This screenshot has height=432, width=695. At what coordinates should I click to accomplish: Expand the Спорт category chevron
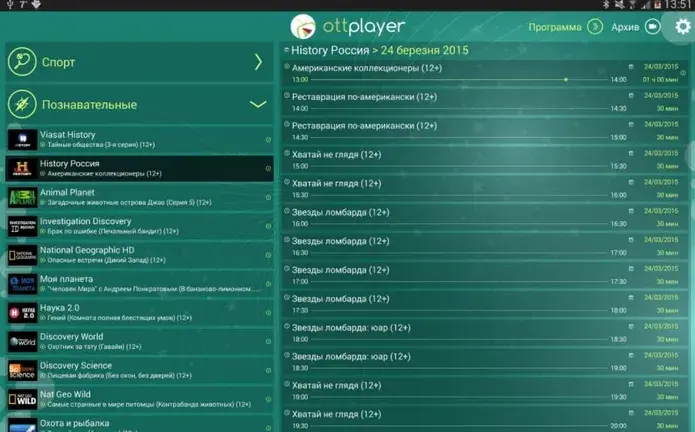tap(258, 62)
